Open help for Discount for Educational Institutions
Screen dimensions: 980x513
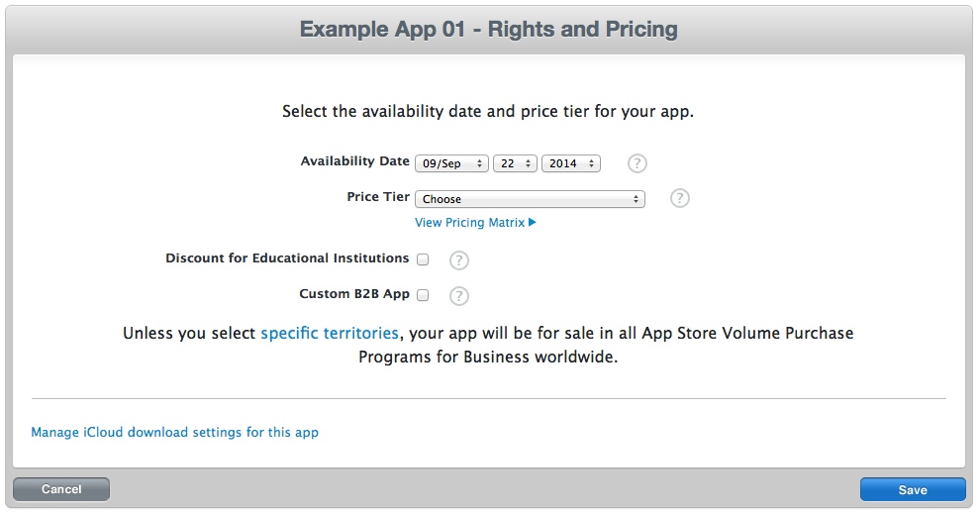[x=458, y=260]
